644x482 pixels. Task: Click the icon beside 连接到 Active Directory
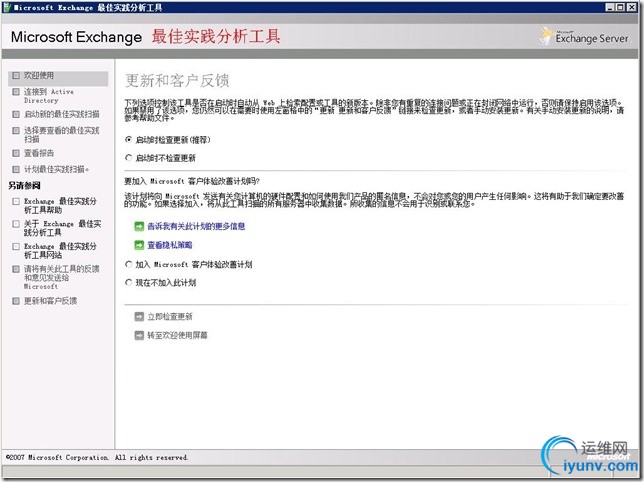16,92
